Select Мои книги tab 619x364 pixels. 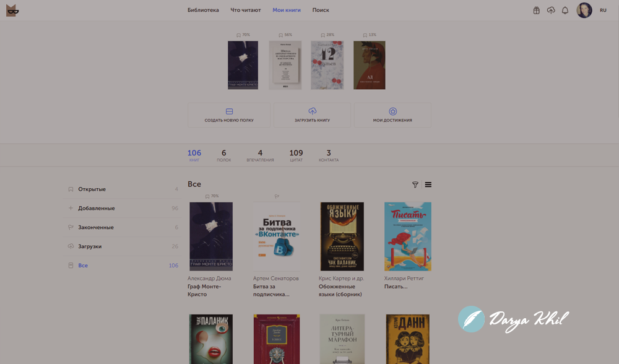[x=287, y=11]
